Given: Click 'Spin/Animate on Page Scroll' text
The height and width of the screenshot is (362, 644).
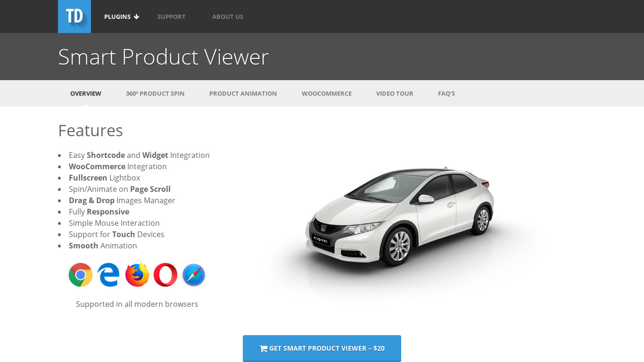Looking at the screenshot, I should (120, 189).
